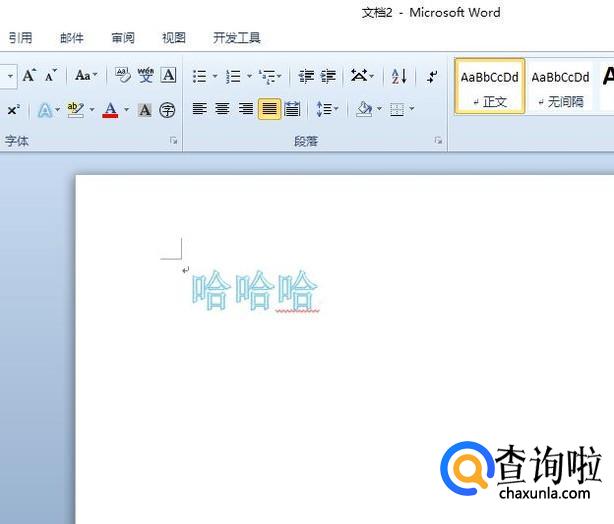Click the Borders icon
Viewport: 614px width, 524px height.
pos(397,110)
